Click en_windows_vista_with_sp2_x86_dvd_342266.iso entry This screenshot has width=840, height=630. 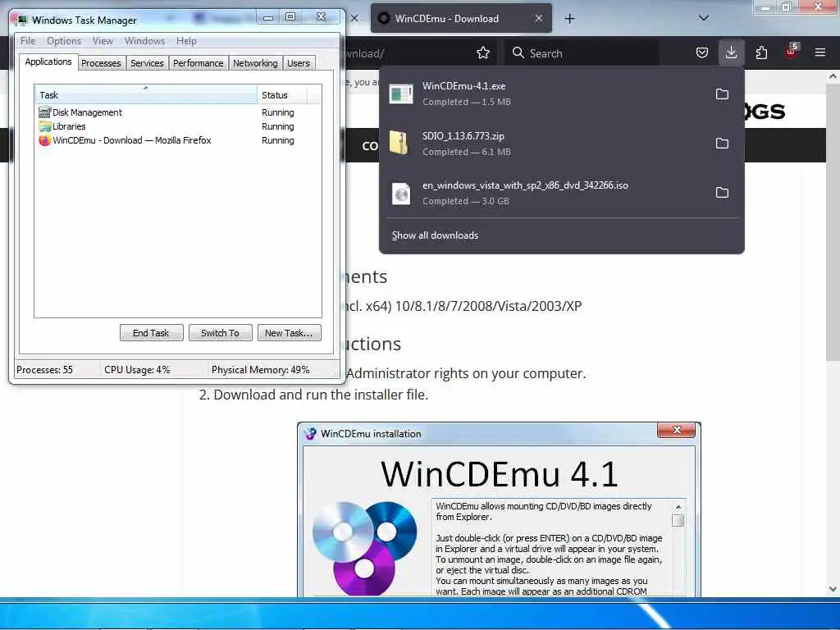pyautogui.click(x=525, y=185)
